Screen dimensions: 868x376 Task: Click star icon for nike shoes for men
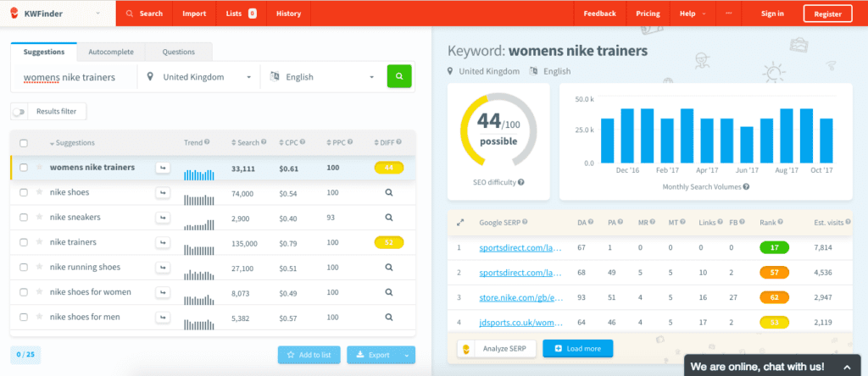pyautogui.click(x=39, y=317)
